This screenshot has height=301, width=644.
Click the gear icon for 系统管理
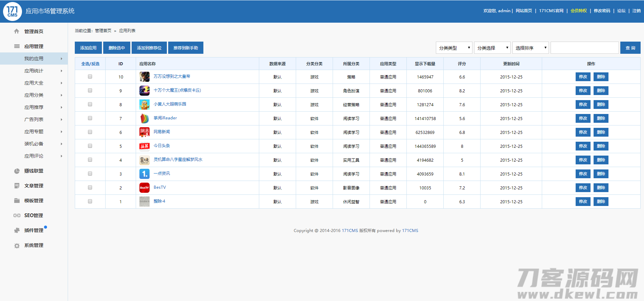17,246
